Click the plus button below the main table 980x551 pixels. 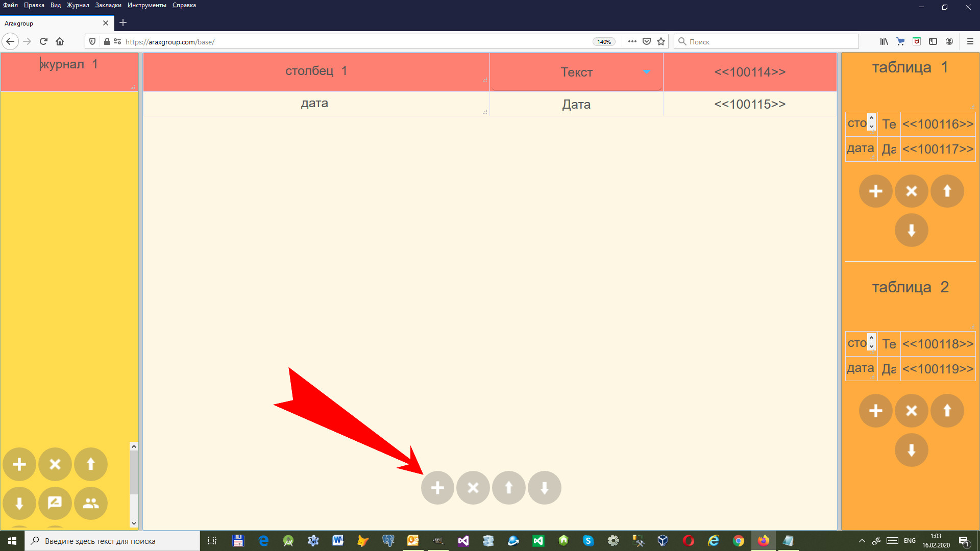click(437, 488)
